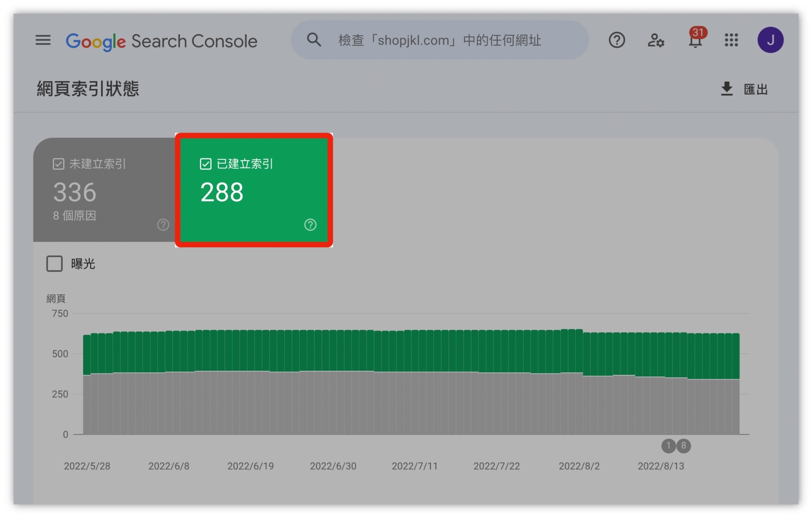Click the Google Search Console logo

(x=161, y=41)
